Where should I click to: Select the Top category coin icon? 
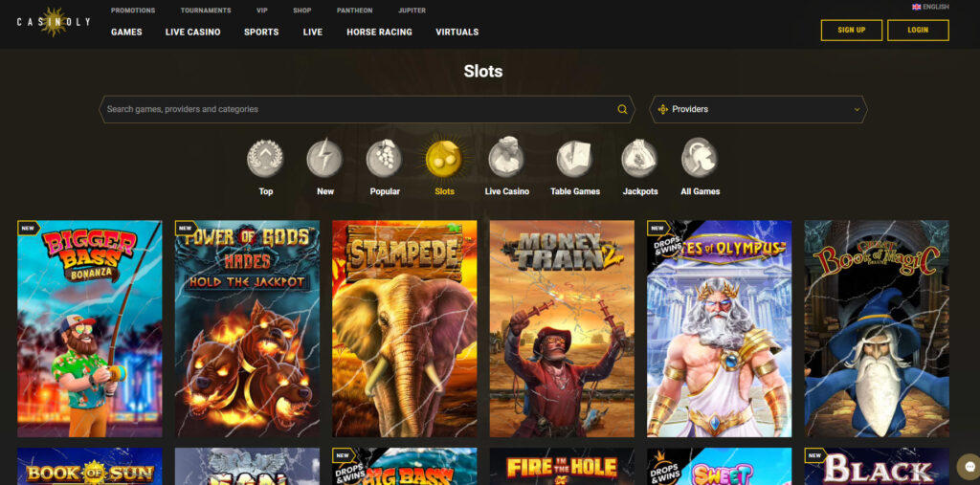pyautogui.click(x=265, y=158)
